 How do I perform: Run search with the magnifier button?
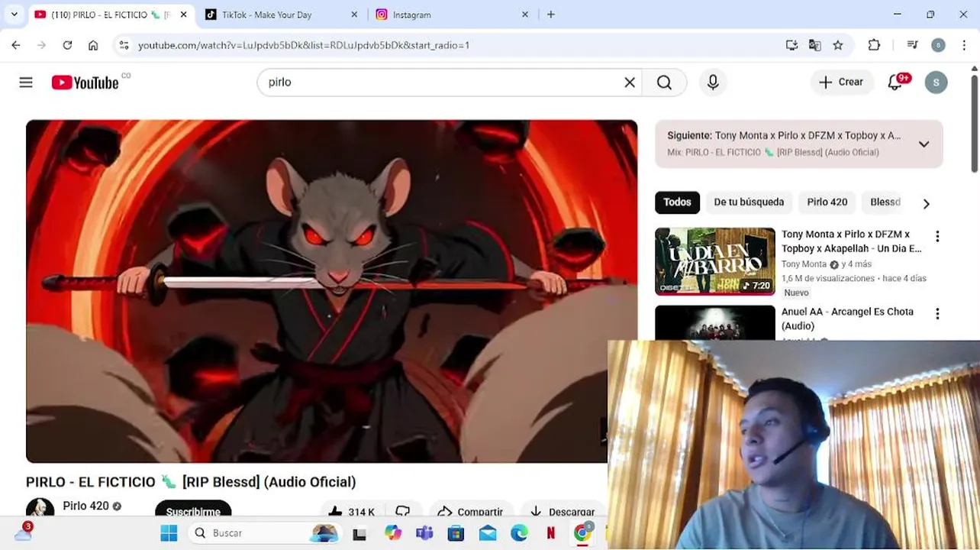point(664,82)
